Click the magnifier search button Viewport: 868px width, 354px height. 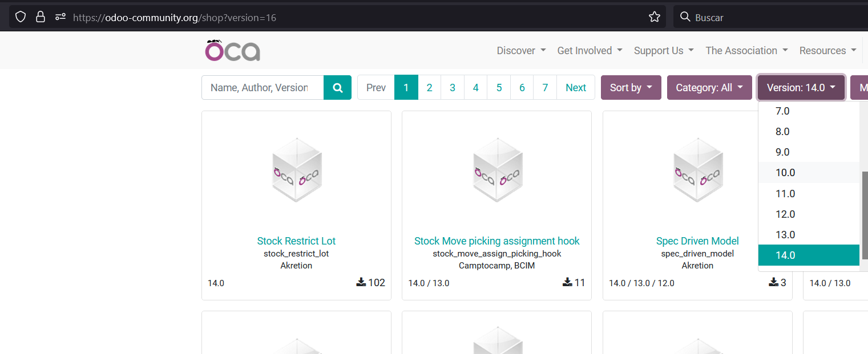tap(337, 88)
